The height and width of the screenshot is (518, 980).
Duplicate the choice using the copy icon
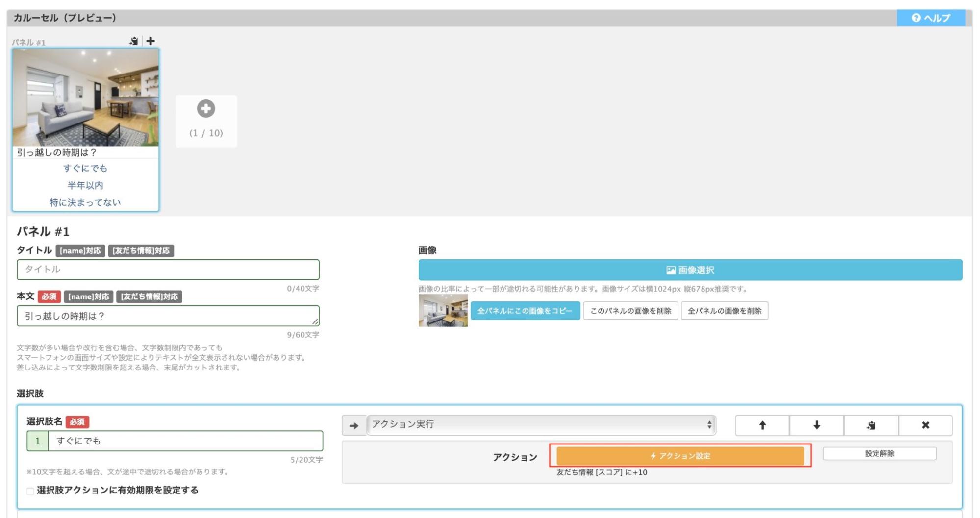click(871, 425)
